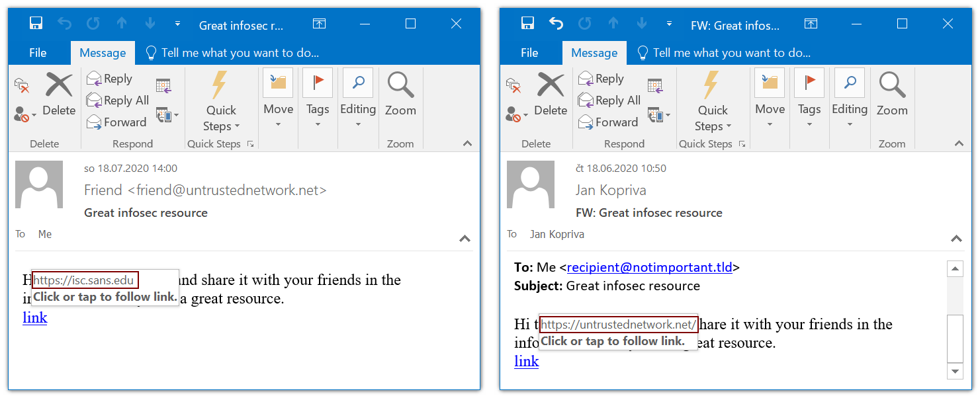Screen dimensions: 980x398
Task: Click the Meeting reply icon in the FW: message window
Action: [654, 85]
